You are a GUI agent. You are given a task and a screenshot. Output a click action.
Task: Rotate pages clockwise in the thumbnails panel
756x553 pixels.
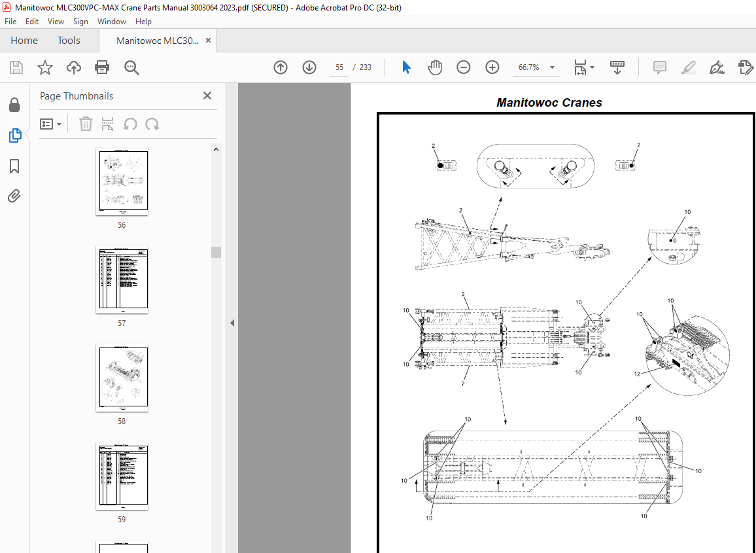152,124
